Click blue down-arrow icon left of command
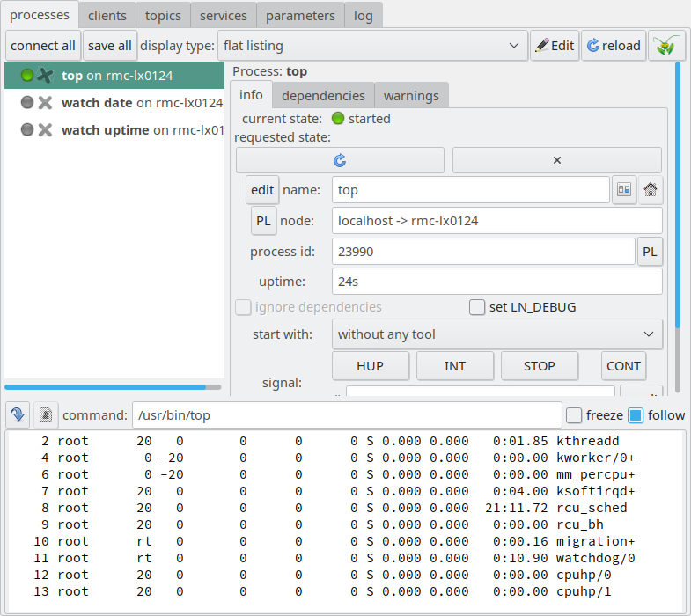The width and height of the screenshot is (691, 616). (x=18, y=414)
